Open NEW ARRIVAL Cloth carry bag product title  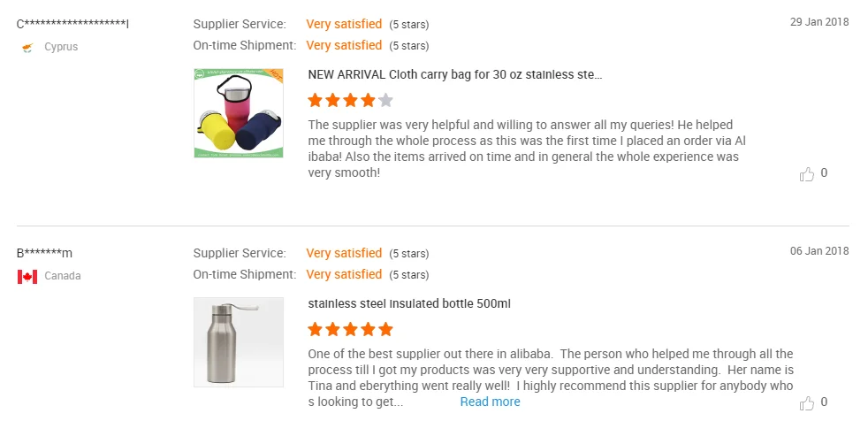pyautogui.click(x=455, y=75)
